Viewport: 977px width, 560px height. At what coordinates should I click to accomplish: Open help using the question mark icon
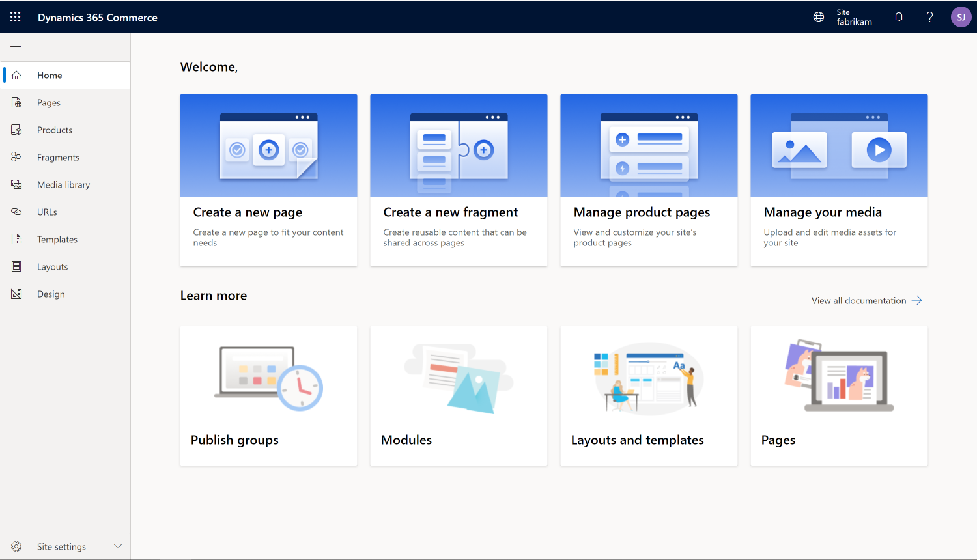click(929, 17)
